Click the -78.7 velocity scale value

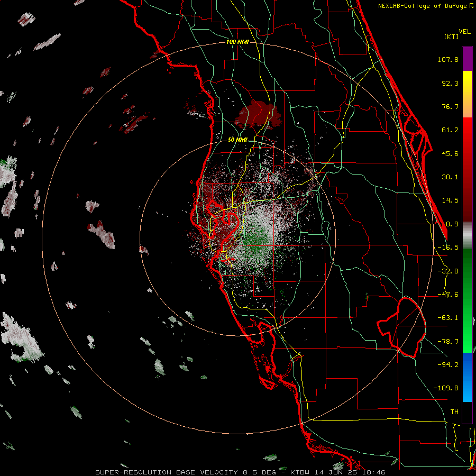click(448, 341)
